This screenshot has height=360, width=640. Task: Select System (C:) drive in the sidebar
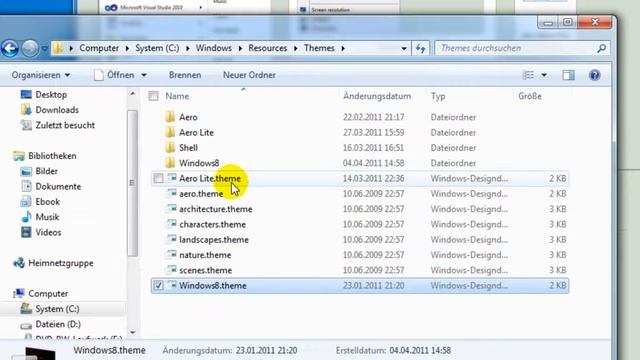50,309
